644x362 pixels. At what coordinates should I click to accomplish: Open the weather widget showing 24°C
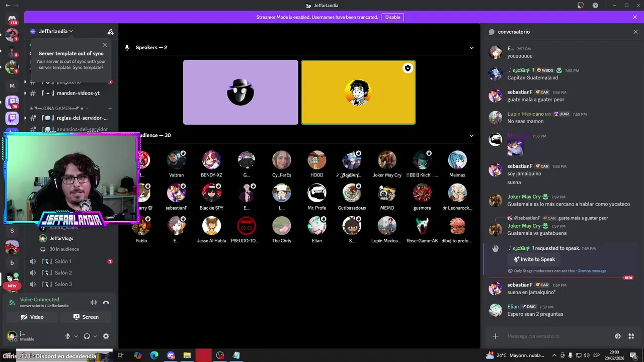[x=515, y=355]
